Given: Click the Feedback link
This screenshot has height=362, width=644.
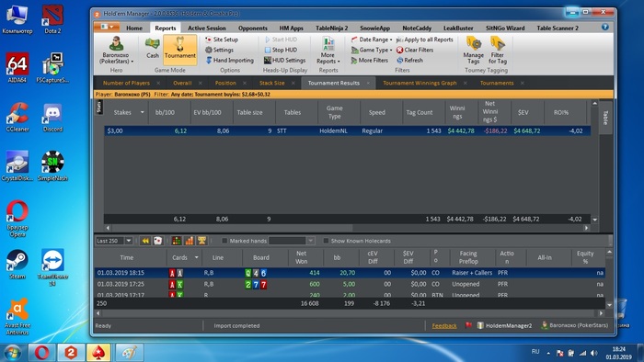Looking at the screenshot, I should (x=444, y=326).
